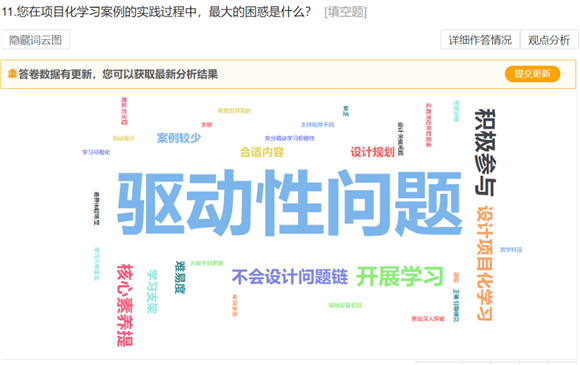580x365 pixels.
Task: Click the orange 提交更新 button
Action: 532,74
